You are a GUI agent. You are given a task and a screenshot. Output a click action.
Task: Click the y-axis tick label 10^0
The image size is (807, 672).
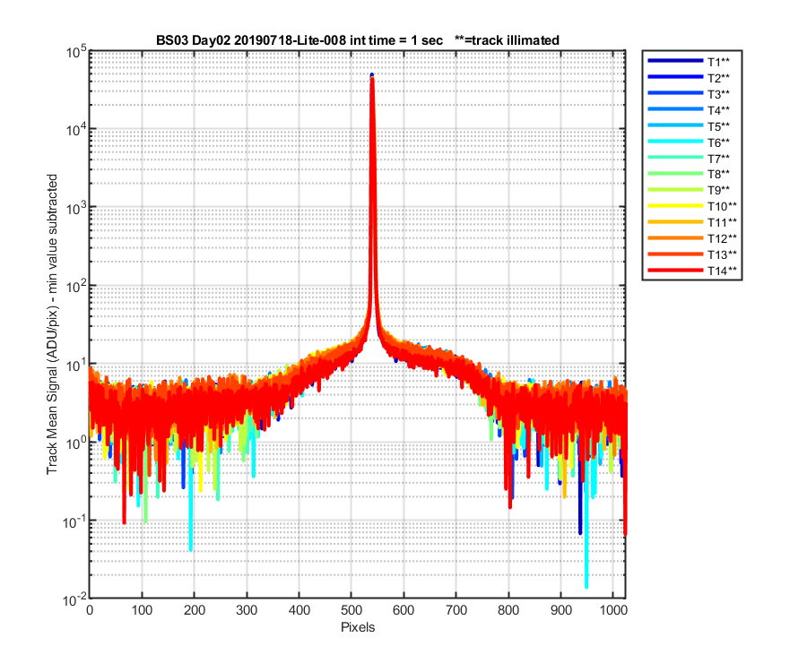pos(76,443)
